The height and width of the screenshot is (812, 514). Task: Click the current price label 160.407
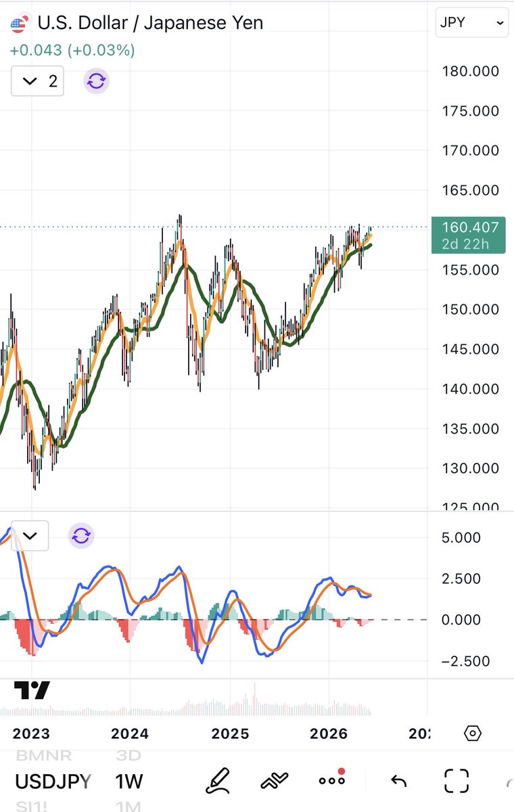coord(467,235)
